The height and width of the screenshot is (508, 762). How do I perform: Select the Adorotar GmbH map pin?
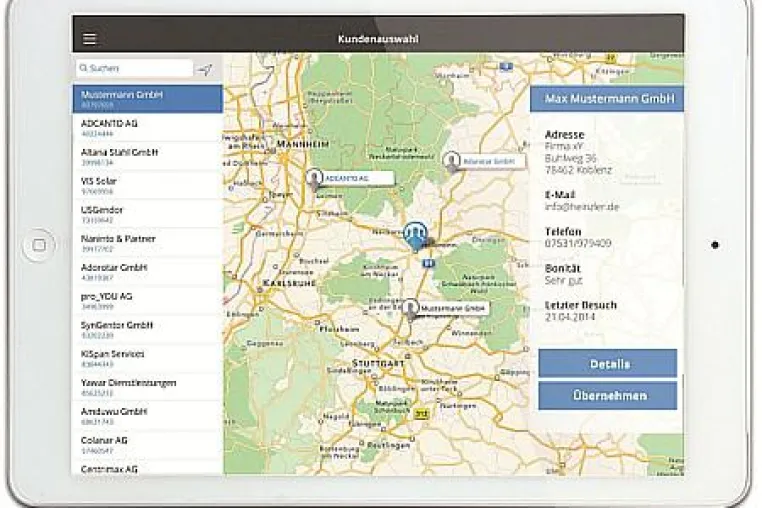coord(451,162)
